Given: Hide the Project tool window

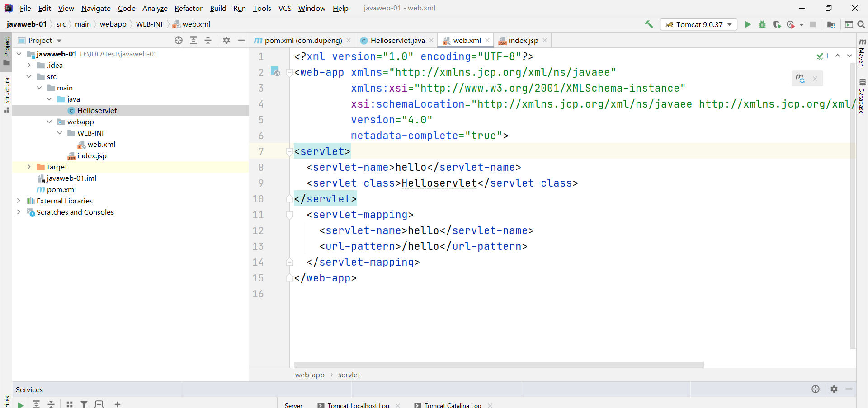Looking at the screenshot, I should click(x=241, y=40).
